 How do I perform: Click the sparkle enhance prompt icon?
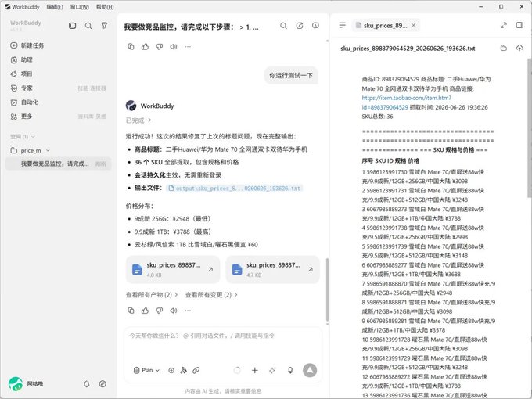[272, 371]
